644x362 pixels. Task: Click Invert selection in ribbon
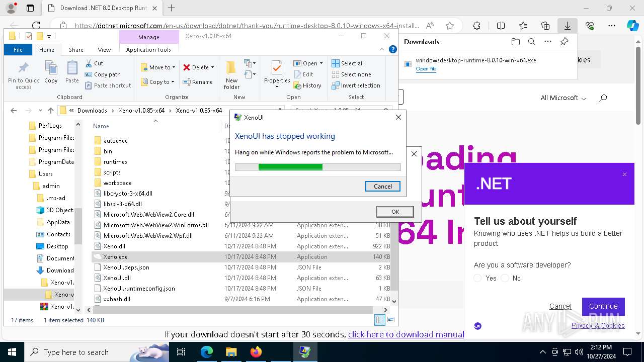click(x=356, y=85)
